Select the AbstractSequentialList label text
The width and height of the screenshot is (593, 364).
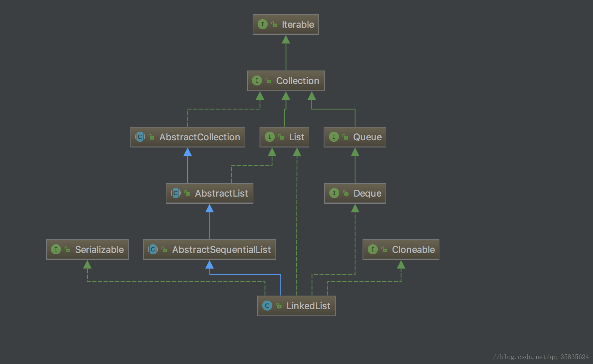[x=221, y=250]
